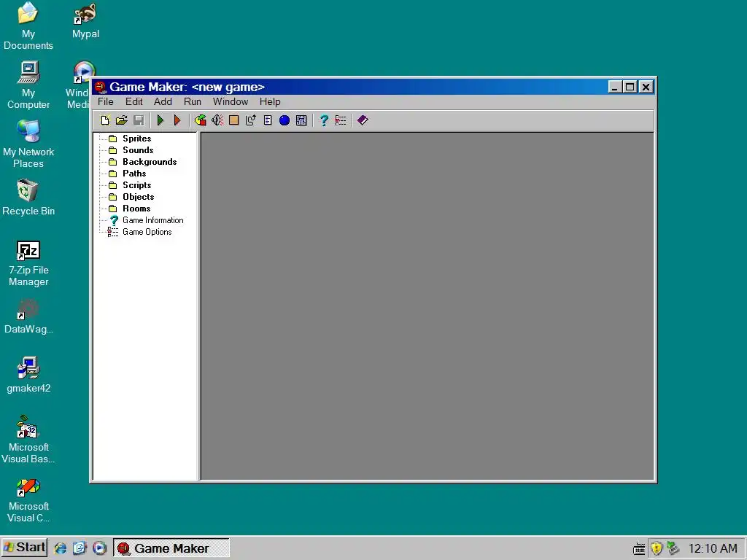Select Game Options in resource tree
This screenshot has height=560, width=747.
(x=147, y=232)
